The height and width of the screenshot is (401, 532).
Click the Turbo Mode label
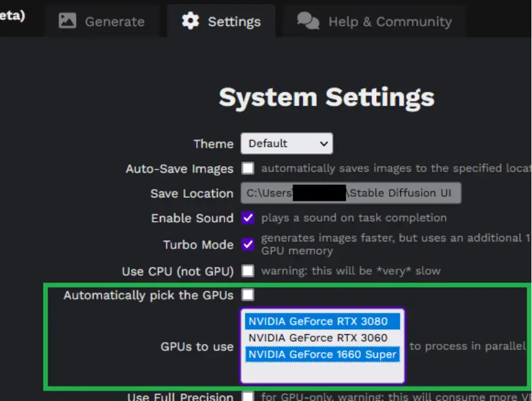[199, 245]
